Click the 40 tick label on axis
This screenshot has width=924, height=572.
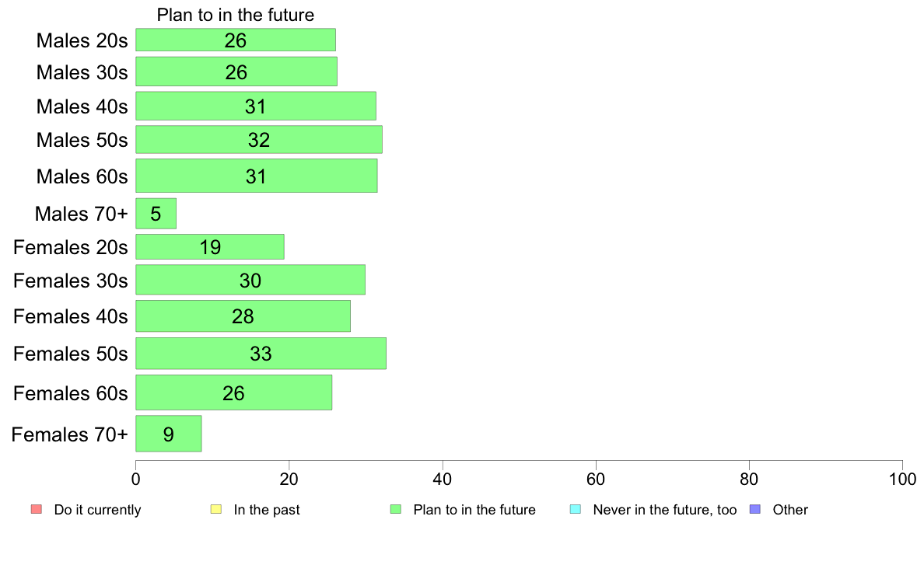443,480
